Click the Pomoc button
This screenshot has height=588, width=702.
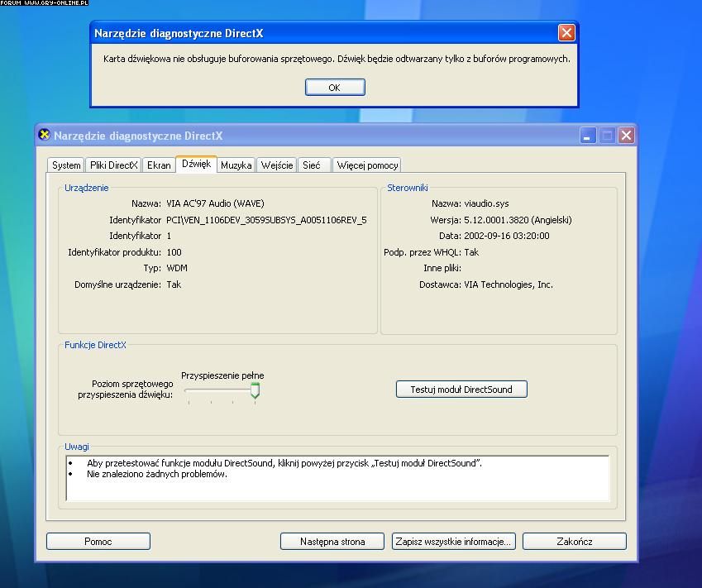pyautogui.click(x=98, y=542)
